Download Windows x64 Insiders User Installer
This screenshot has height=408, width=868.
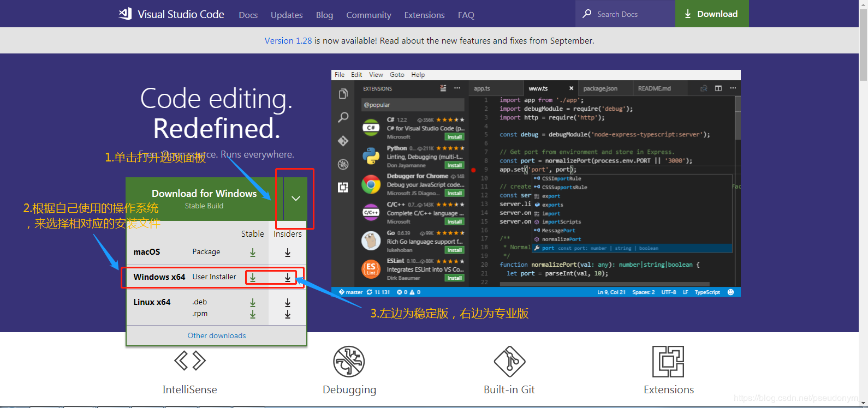(288, 278)
